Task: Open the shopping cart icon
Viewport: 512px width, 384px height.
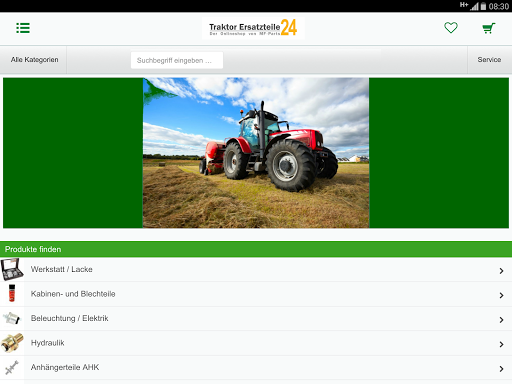Action: pyautogui.click(x=489, y=28)
